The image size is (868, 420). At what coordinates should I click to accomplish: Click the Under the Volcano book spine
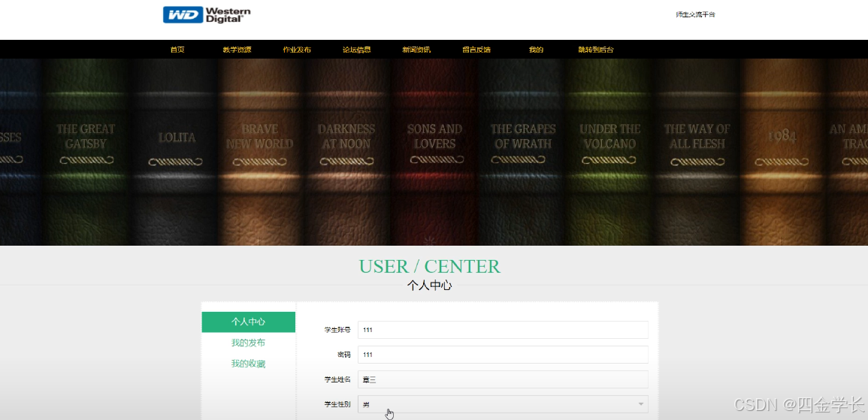pos(609,153)
